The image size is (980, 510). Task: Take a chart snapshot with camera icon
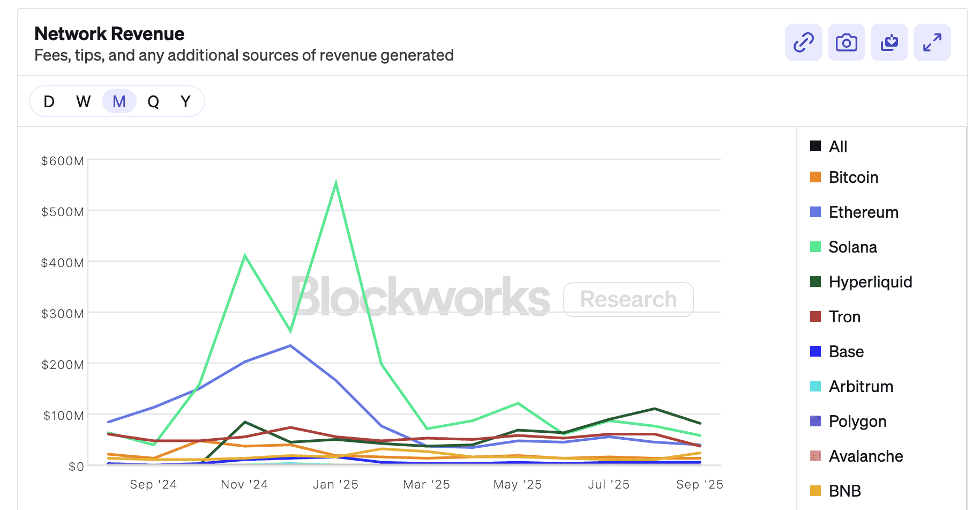click(x=846, y=42)
